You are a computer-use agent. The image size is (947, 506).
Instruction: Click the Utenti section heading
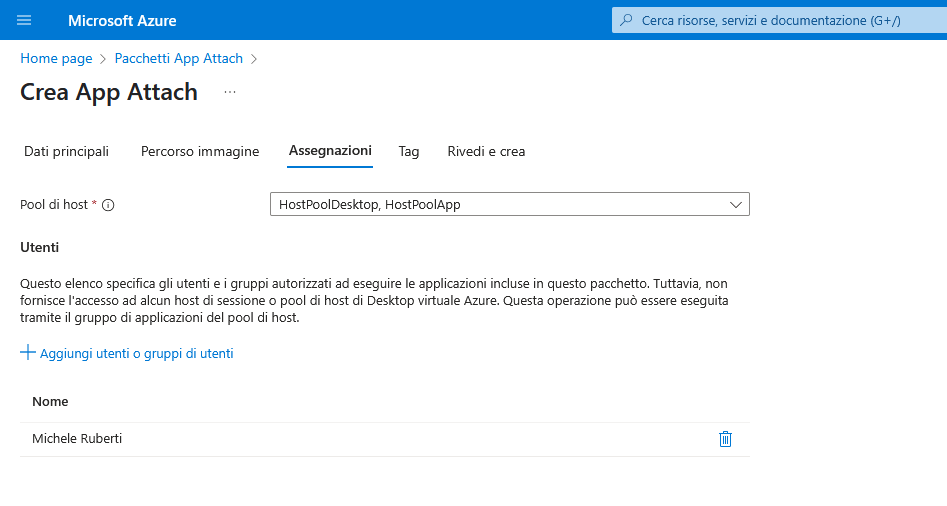[x=39, y=248]
